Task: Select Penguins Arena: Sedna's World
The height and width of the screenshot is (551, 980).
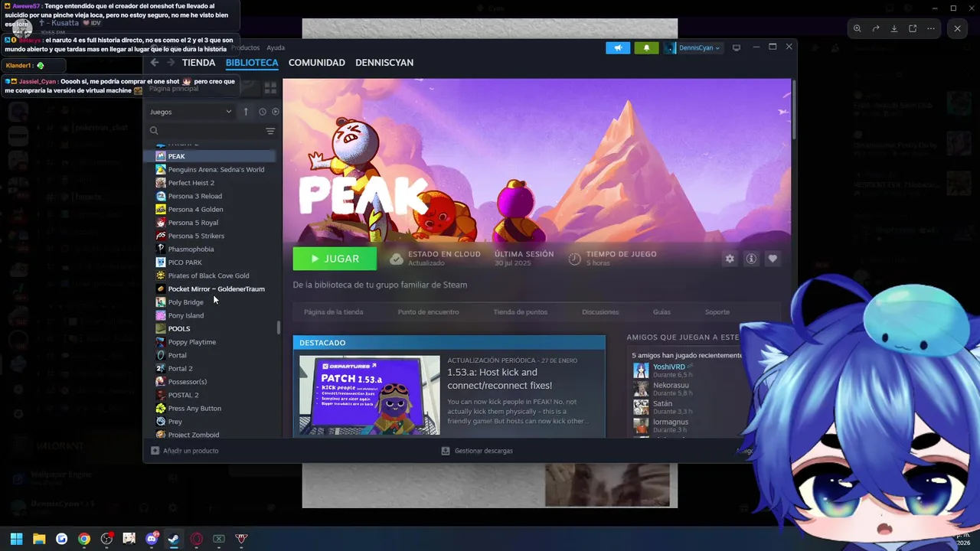Action: [214, 169]
